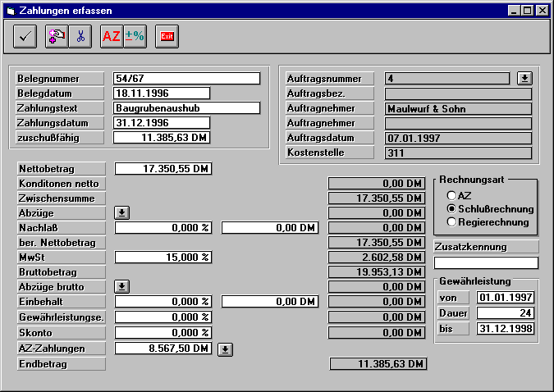Expand the Abzüge brutto dropdown arrow
The height and width of the screenshot is (392, 554).
(x=121, y=287)
